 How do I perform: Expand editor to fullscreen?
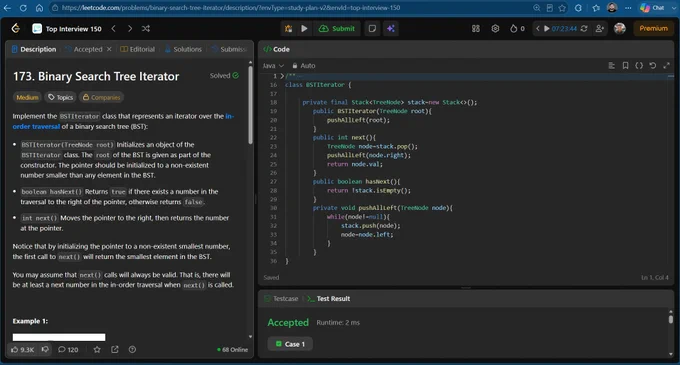[x=667, y=66]
